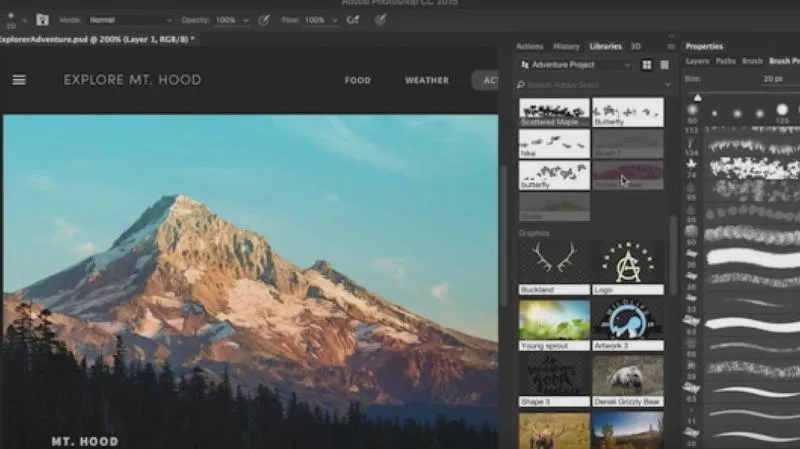Select the Denali Grizzly Bear graphic thumbnail
Image resolution: width=800 pixels, height=449 pixels.
coord(627,376)
